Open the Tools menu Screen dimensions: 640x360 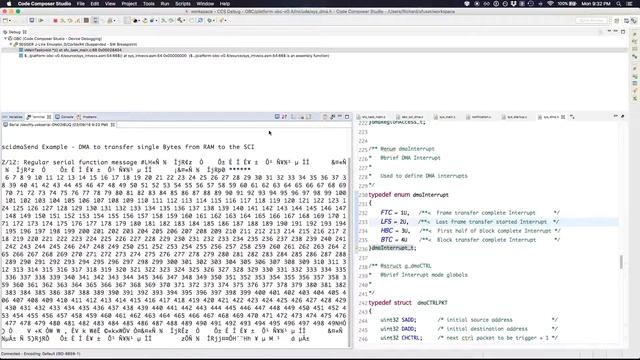(149, 3)
